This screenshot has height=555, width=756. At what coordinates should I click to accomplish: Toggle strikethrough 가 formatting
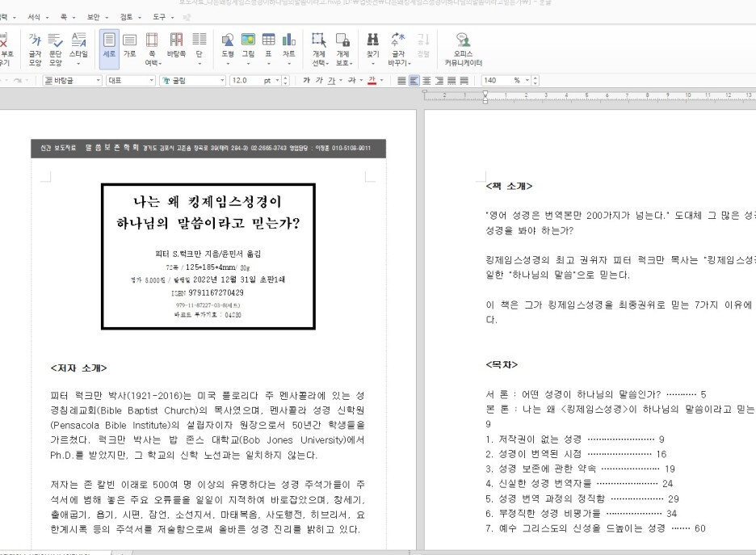click(x=351, y=81)
